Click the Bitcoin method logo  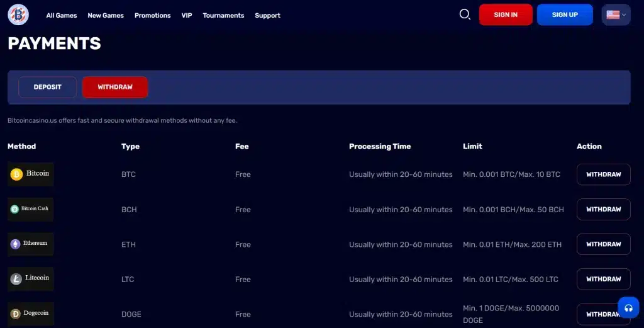[31, 174]
